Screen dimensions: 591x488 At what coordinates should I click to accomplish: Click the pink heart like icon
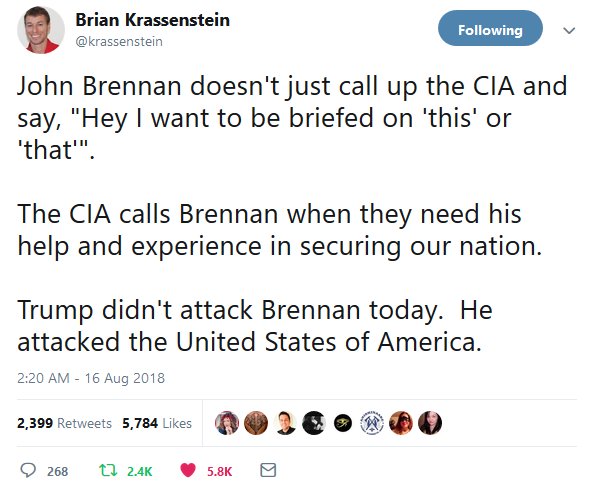click(x=188, y=470)
